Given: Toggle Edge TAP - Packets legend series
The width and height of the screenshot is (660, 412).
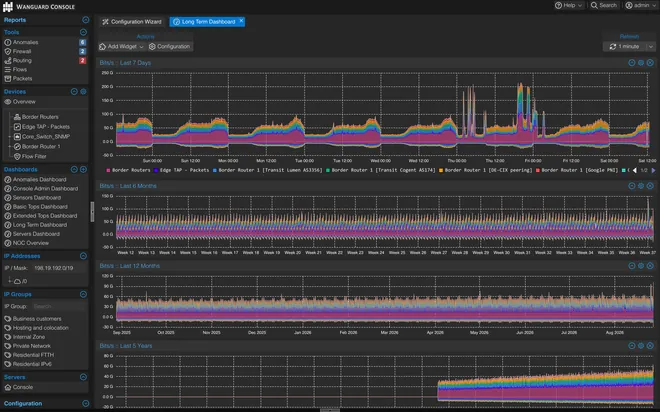Looking at the screenshot, I should pyautogui.click(x=181, y=170).
